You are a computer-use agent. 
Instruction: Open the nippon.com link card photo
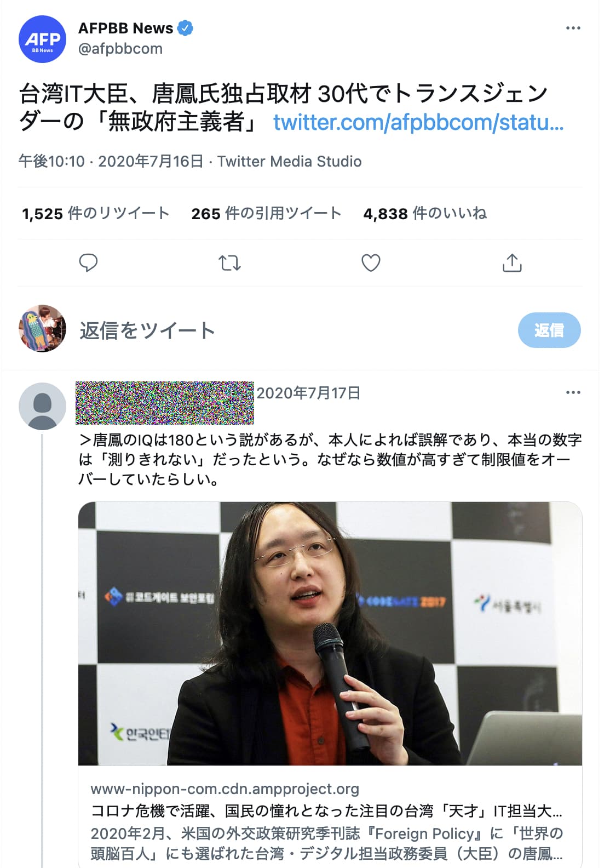[330, 633]
